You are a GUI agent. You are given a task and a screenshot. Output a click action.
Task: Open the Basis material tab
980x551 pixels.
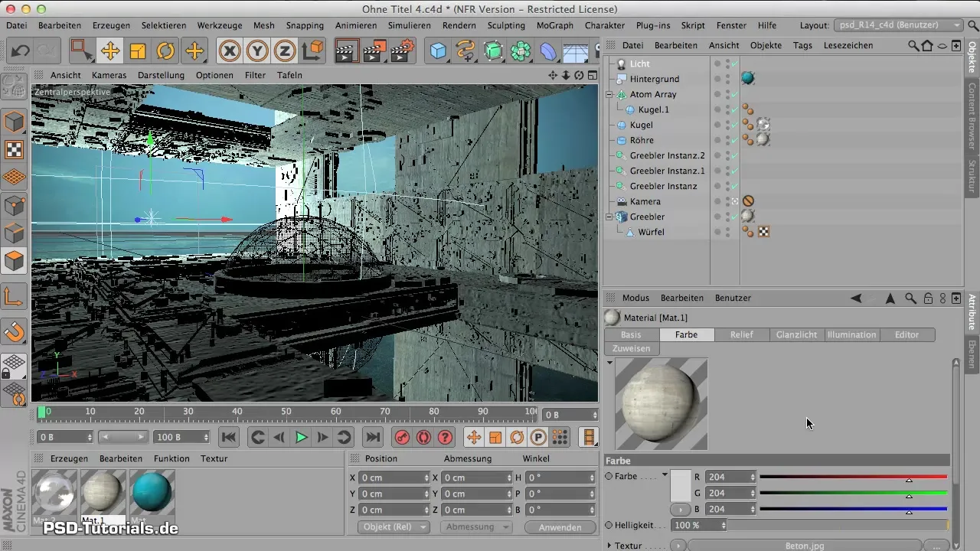pyautogui.click(x=631, y=334)
